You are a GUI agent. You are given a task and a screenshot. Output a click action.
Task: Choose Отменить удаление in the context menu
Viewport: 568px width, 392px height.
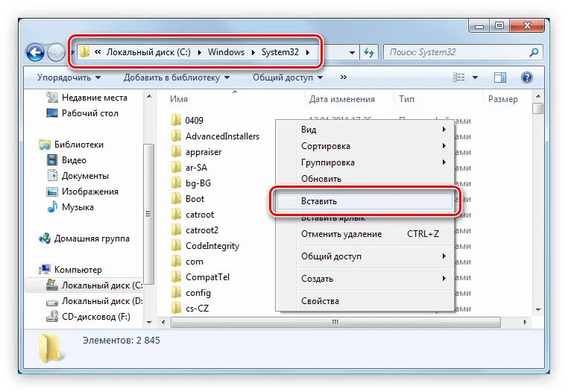364,234
